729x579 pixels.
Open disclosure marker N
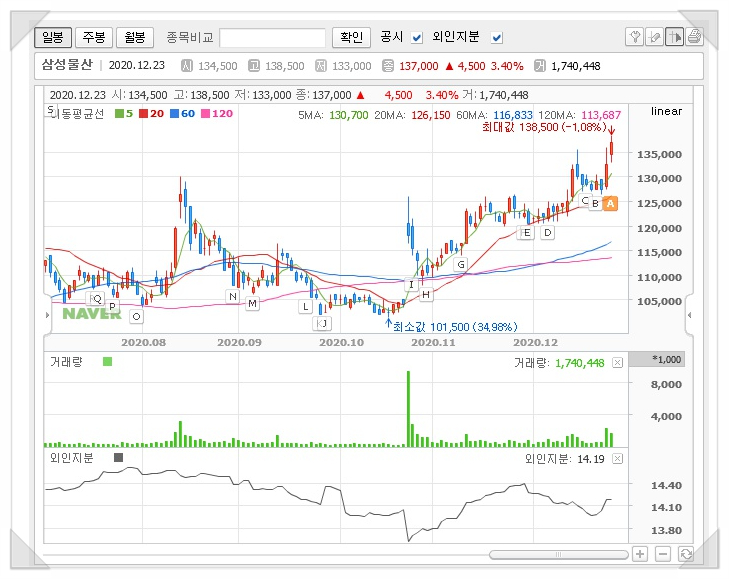click(233, 296)
